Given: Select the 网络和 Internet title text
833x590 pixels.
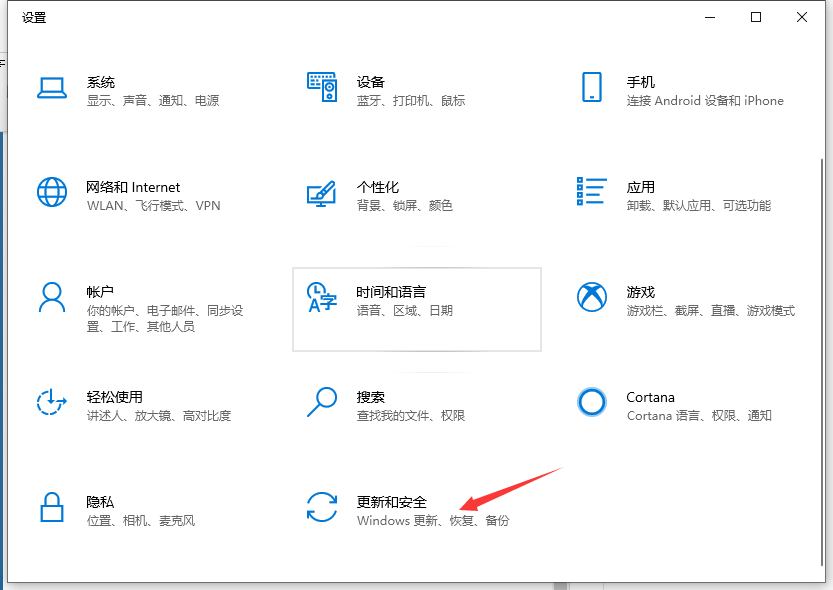Looking at the screenshot, I should tap(133, 187).
